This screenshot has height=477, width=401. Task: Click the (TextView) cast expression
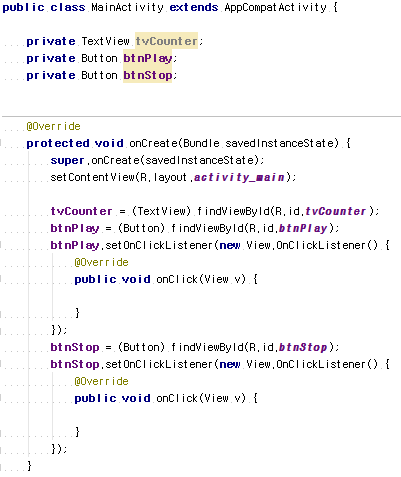point(161,211)
